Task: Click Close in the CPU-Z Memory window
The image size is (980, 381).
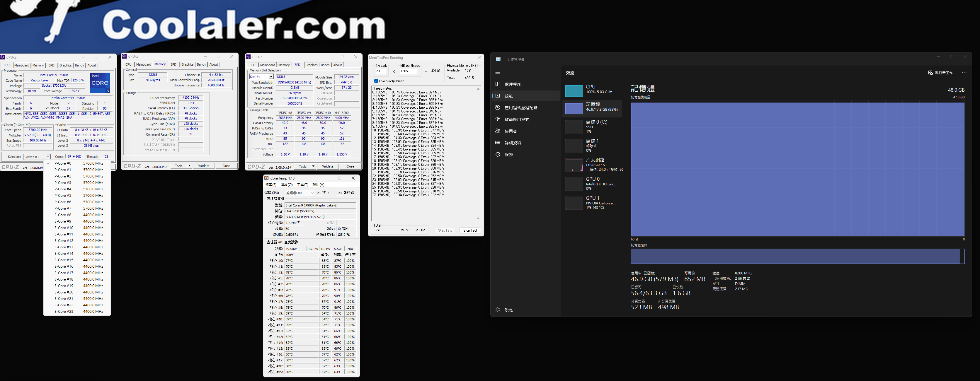Action: tap(226, 166)
